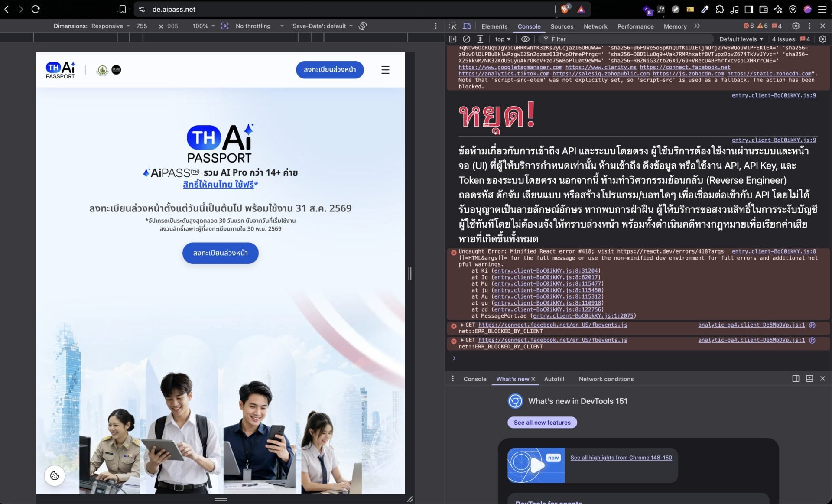Screen dimensions: 832x504
Task: Open the No throttling dropdown
Action: (260, 26)
